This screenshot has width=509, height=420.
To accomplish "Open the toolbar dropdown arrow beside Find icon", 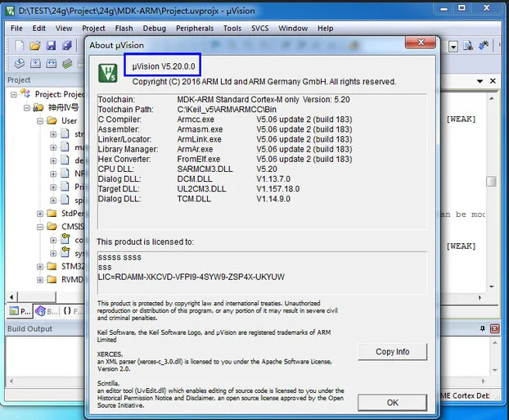I will (453, 47).
